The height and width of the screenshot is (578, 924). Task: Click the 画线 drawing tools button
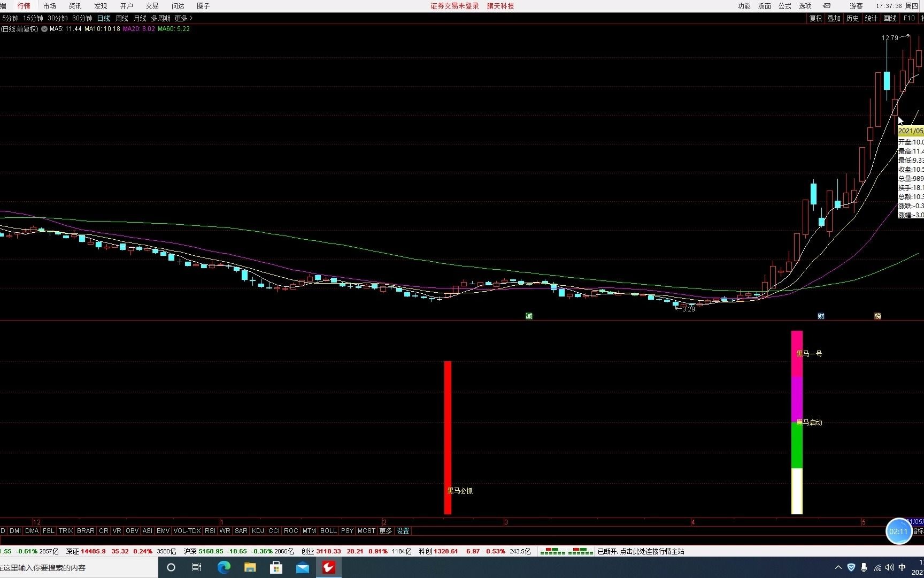click(x=890, y=18)
